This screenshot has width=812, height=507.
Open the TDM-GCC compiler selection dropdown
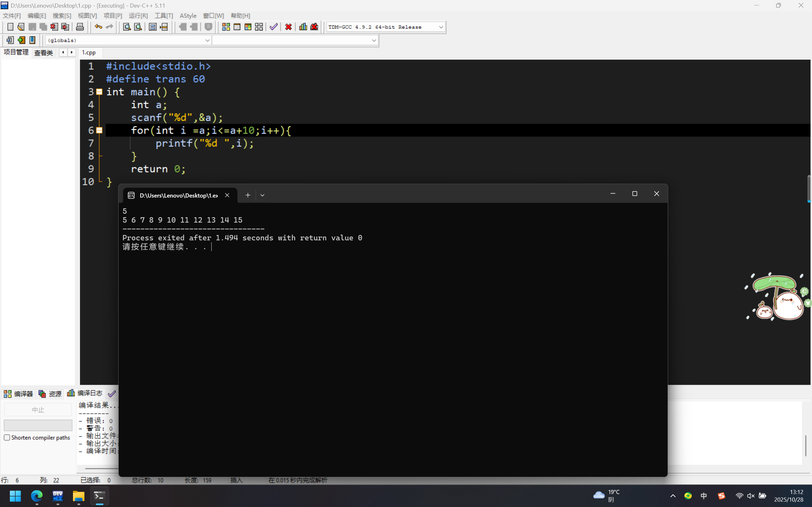click(x=441, y=27)
